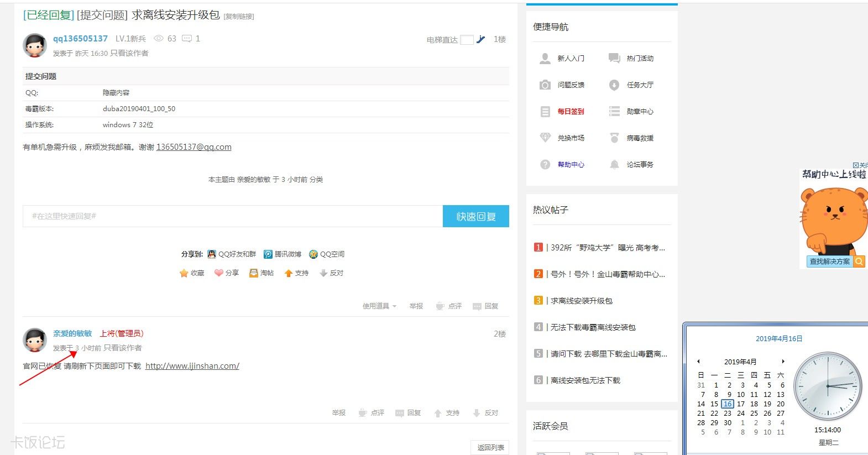Open the 新人入门 navigation icon
The height and width of the screenshot is (455, 868).
(545, 58)
